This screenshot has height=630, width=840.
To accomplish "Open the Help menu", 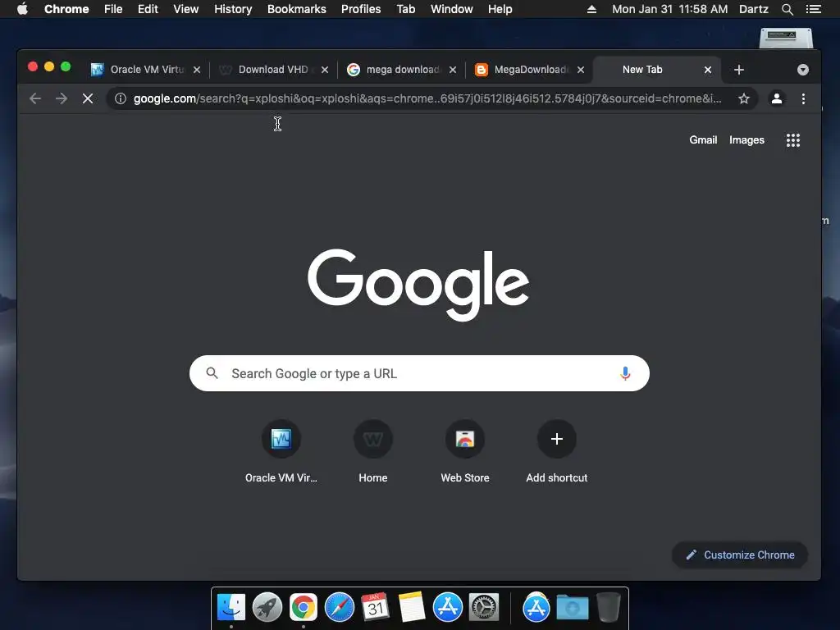I will (500, 9).
